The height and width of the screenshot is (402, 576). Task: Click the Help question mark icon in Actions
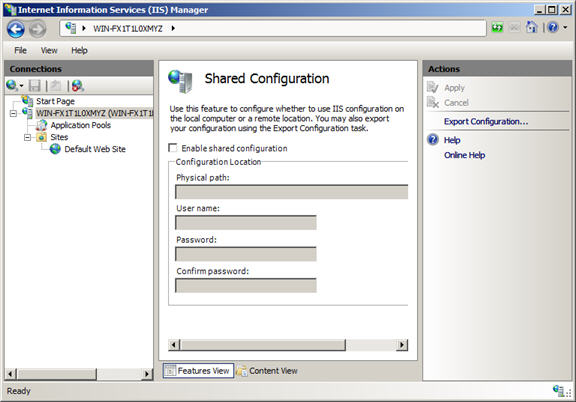433,140
